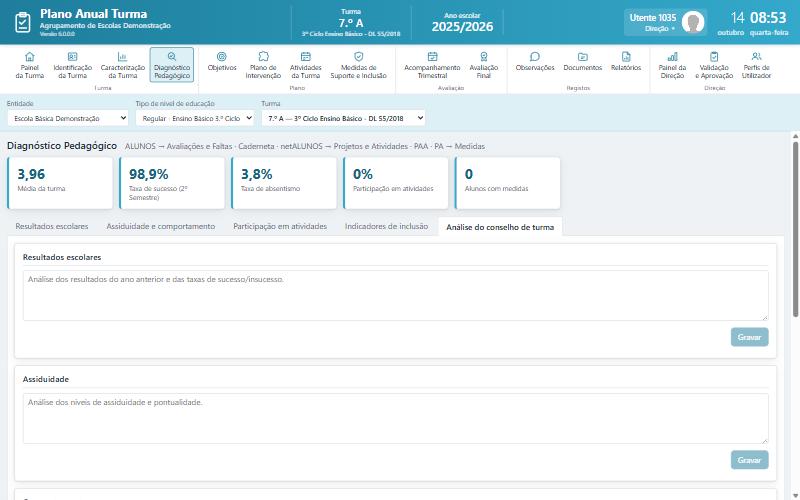Switch to Assiduidade e comportamento tab
The image size is (800, 500).
pyautogui.click(x=161, y=226)
